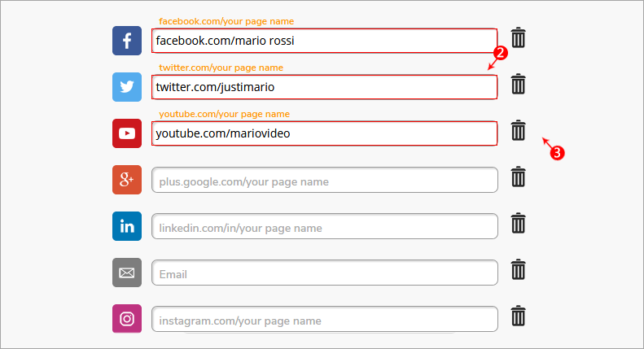Screen dimensions: 644x349
Task: Delete the Twitter entry with trash icon
Action: [519, 84]
